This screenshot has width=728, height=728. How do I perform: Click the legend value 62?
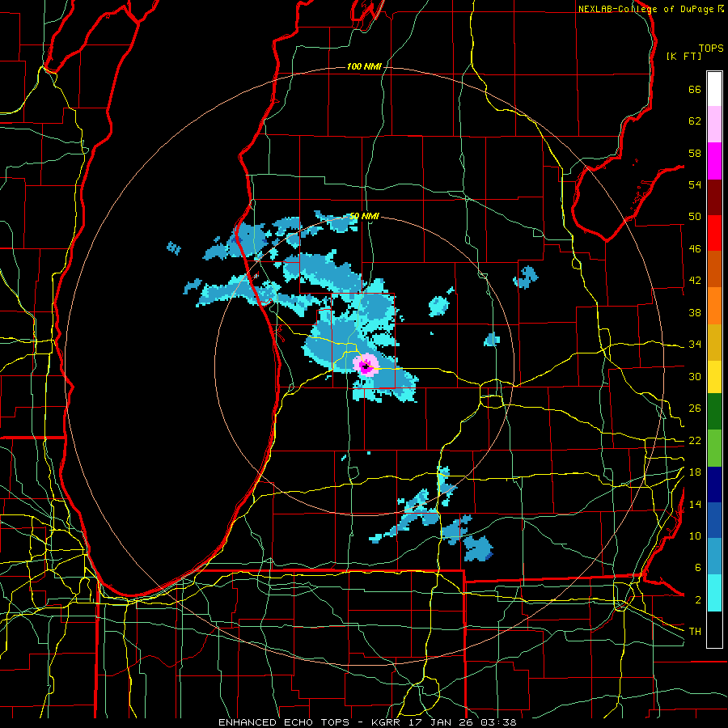point(695,121)
